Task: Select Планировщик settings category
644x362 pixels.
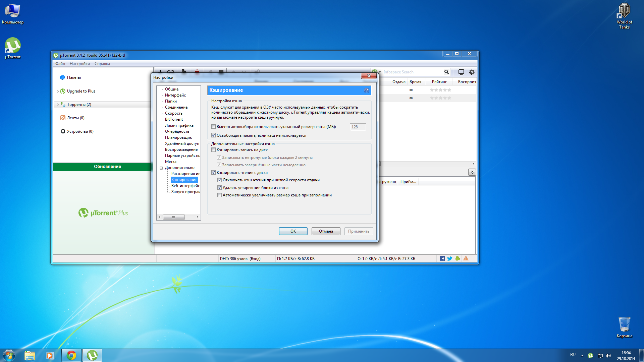Action: [178, 137]
